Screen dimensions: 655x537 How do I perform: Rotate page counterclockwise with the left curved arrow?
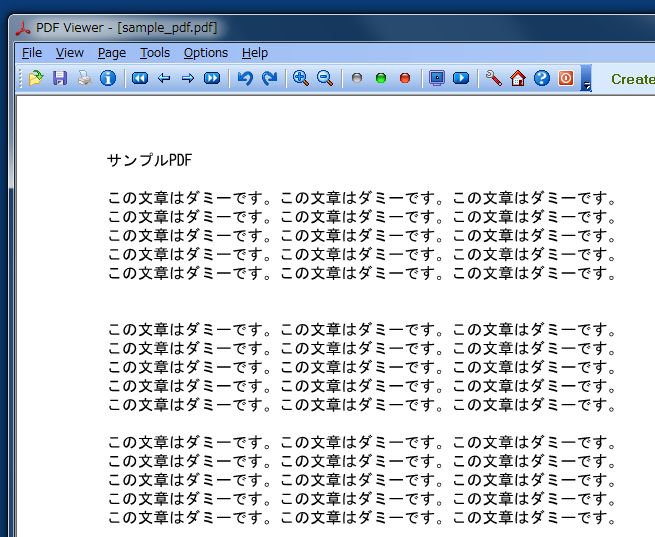tap(245, 78)
